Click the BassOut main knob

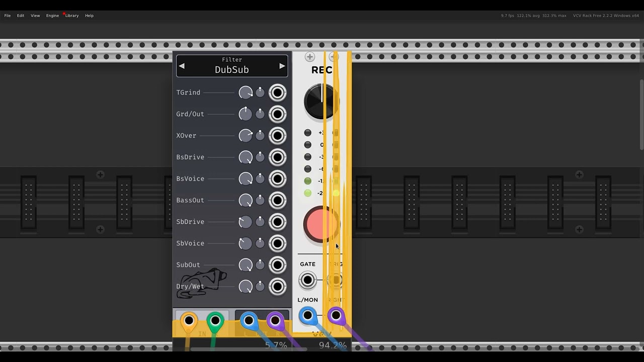pos(246,200)
